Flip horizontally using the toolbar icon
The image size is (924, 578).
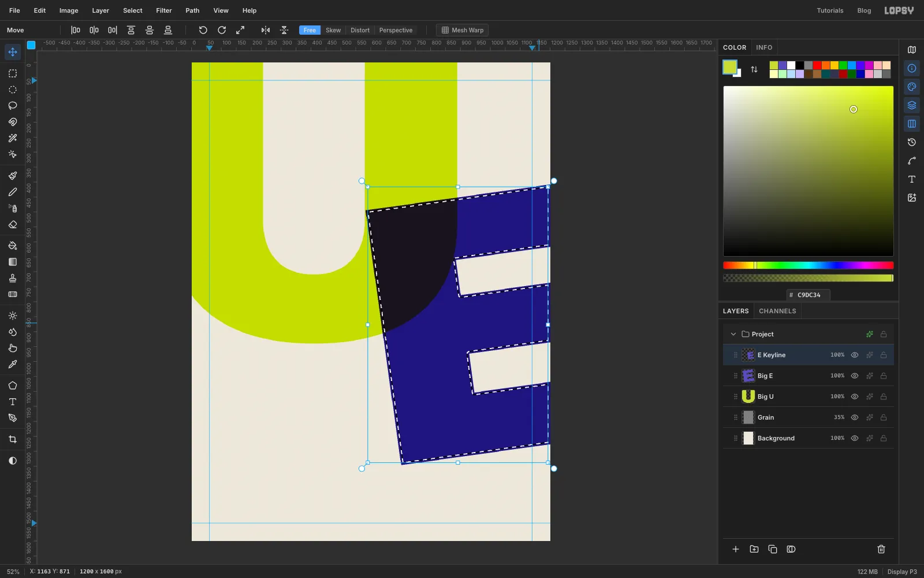point(266,30)
